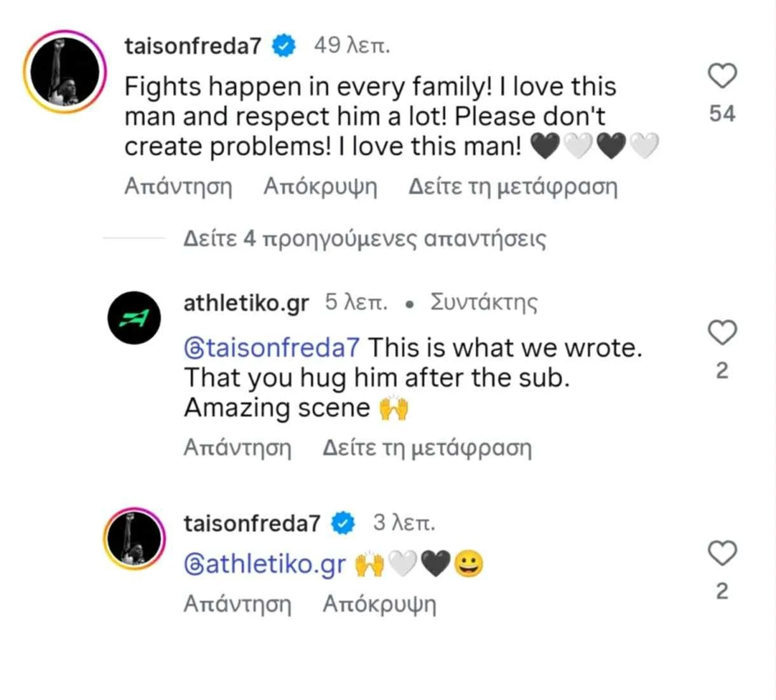This screenshot has width=776, height=700.
Task: Hide the bottom taisonfreda7 reply
Action: coord(379,603)
